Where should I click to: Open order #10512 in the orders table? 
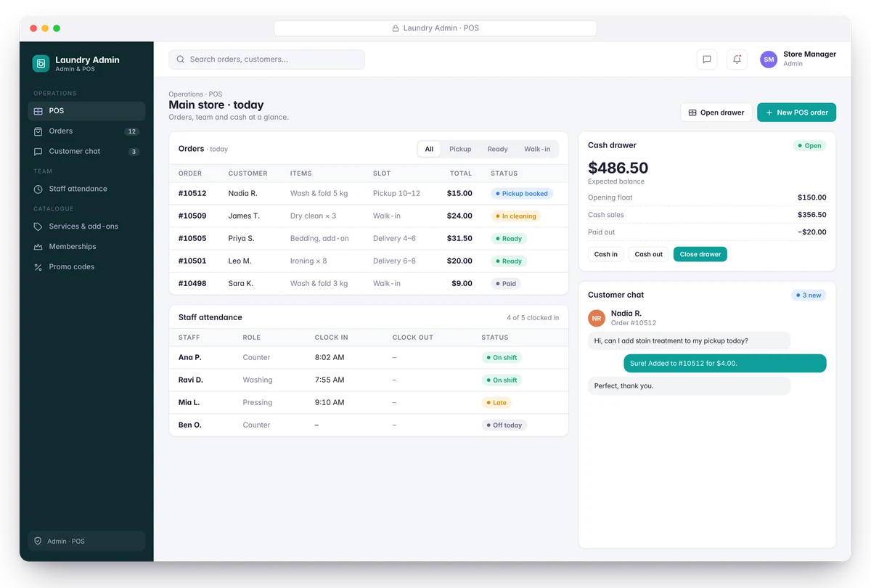pos(369,194)
